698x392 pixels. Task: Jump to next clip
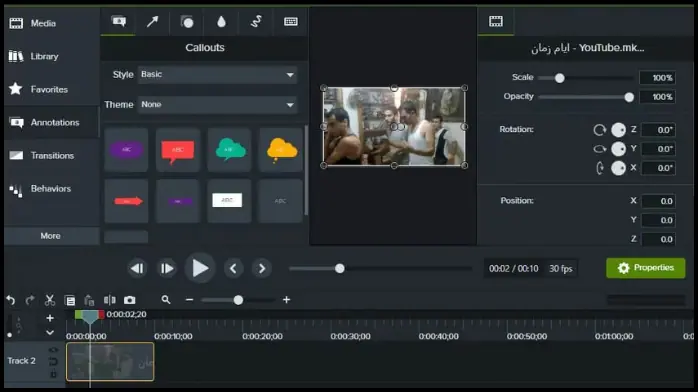tap(262, 269)
